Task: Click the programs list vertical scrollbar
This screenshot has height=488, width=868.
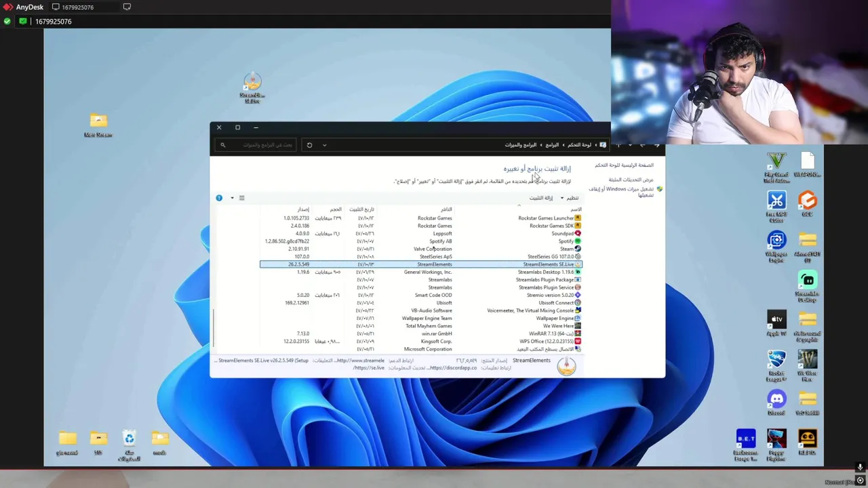Action: 214,329
